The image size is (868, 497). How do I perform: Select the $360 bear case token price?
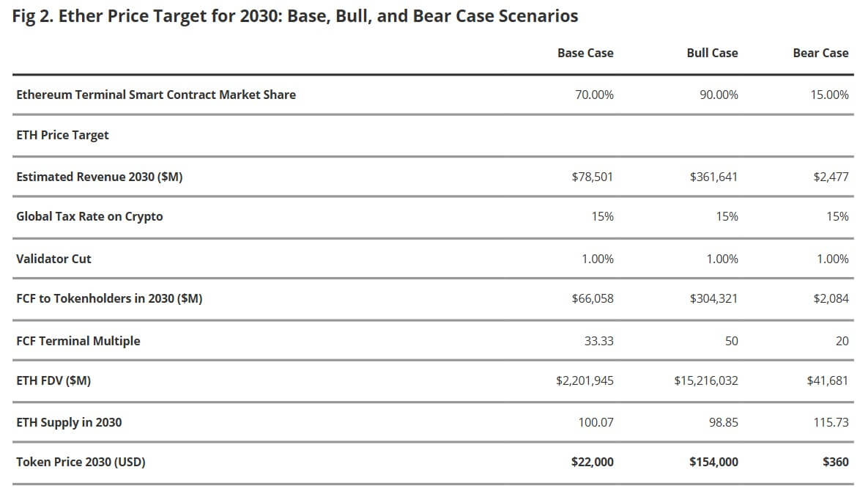[x=836, y=462]
